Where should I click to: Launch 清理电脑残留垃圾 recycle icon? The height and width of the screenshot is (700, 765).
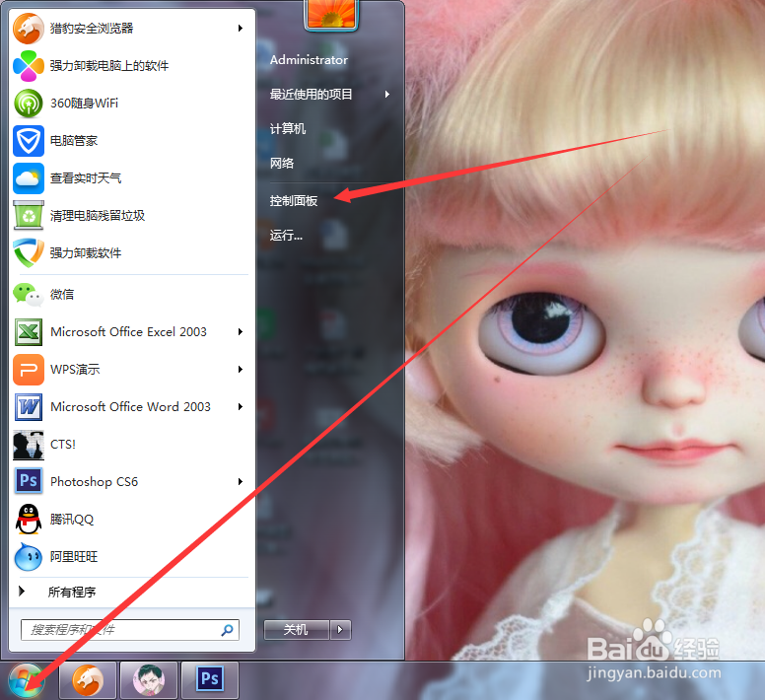click(29, 216)
